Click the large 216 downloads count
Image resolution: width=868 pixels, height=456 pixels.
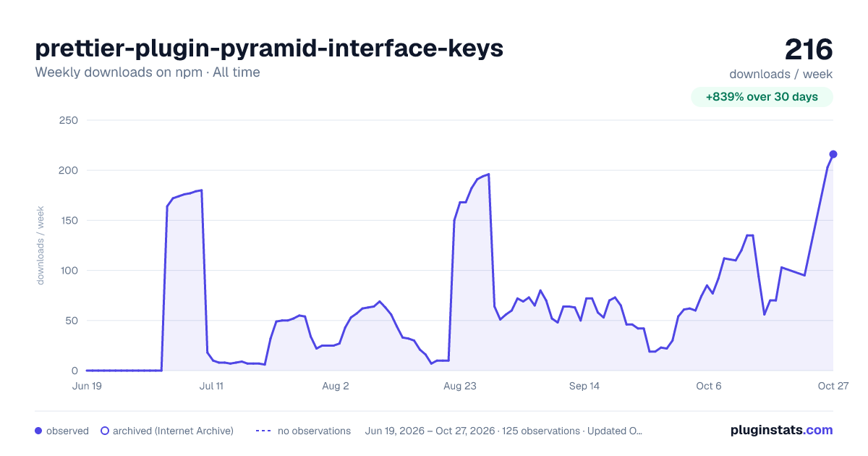point(809,50)
